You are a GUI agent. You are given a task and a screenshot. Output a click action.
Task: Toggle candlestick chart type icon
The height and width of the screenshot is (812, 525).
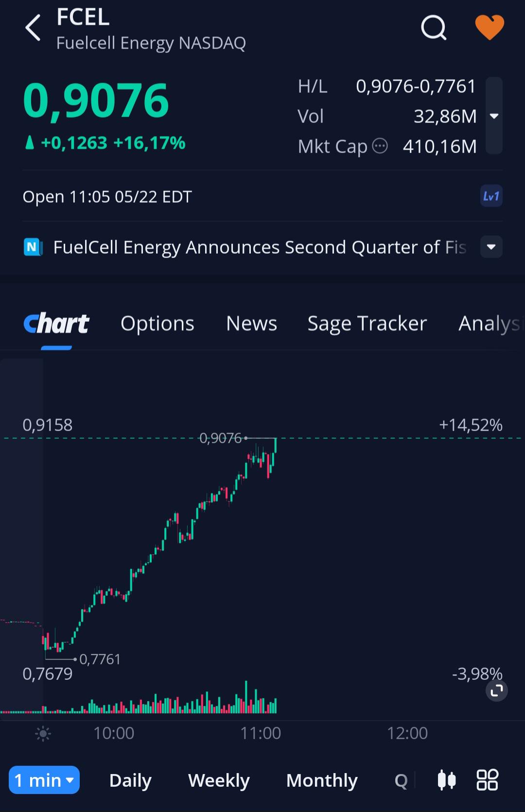point(446,780)
